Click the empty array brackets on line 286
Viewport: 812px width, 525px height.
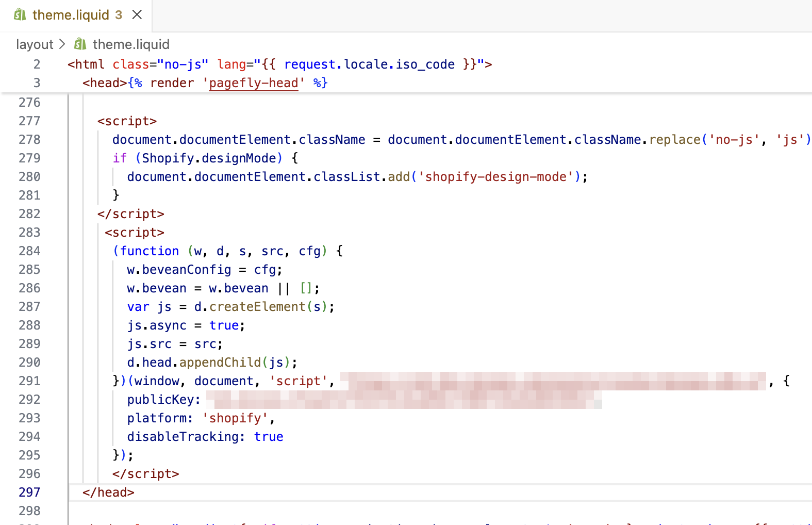click(306, 288)
